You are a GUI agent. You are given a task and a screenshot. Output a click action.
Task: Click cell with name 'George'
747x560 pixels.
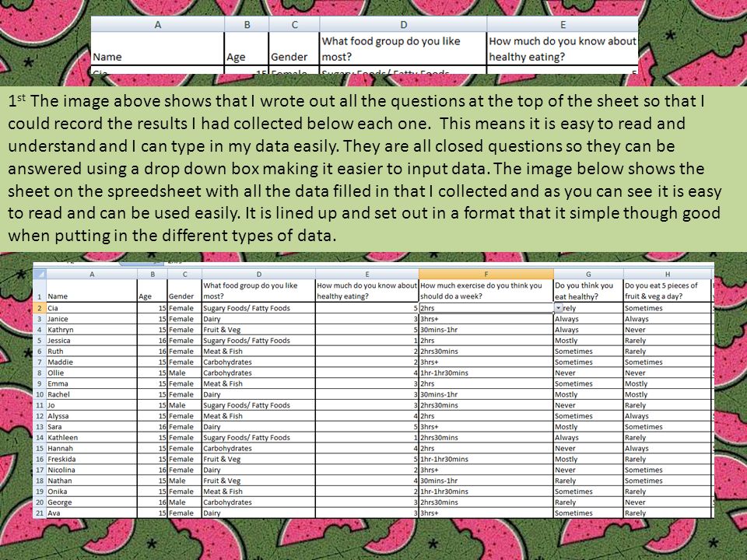92,502
